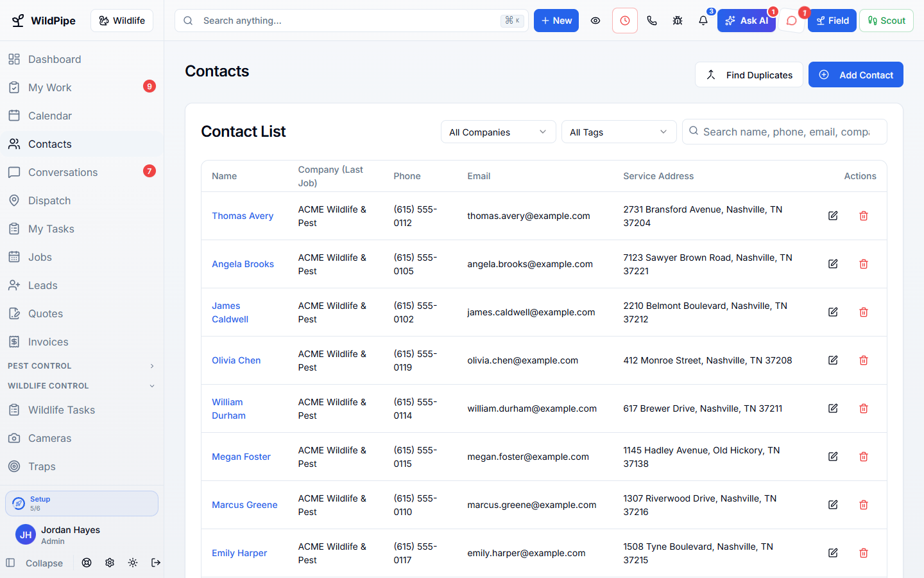Delete Angela Brooks contact

tap(864, 264)
